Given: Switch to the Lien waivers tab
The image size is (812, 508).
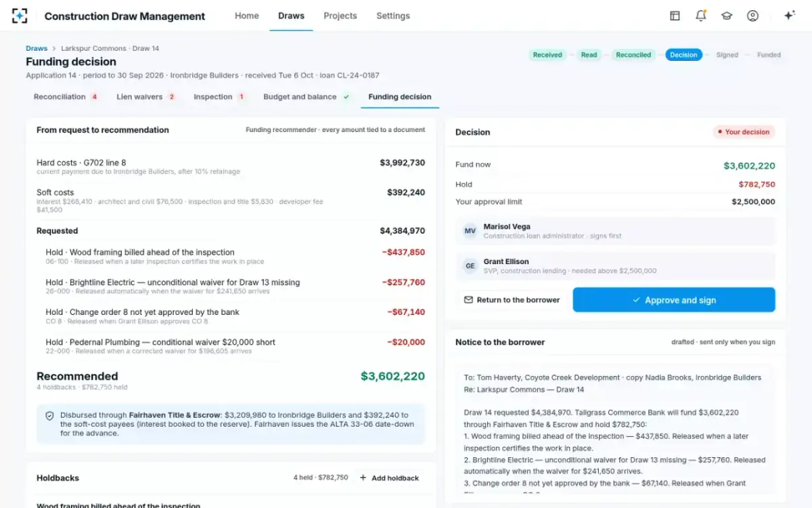Looking at the screenshot, I should [145, 97].
